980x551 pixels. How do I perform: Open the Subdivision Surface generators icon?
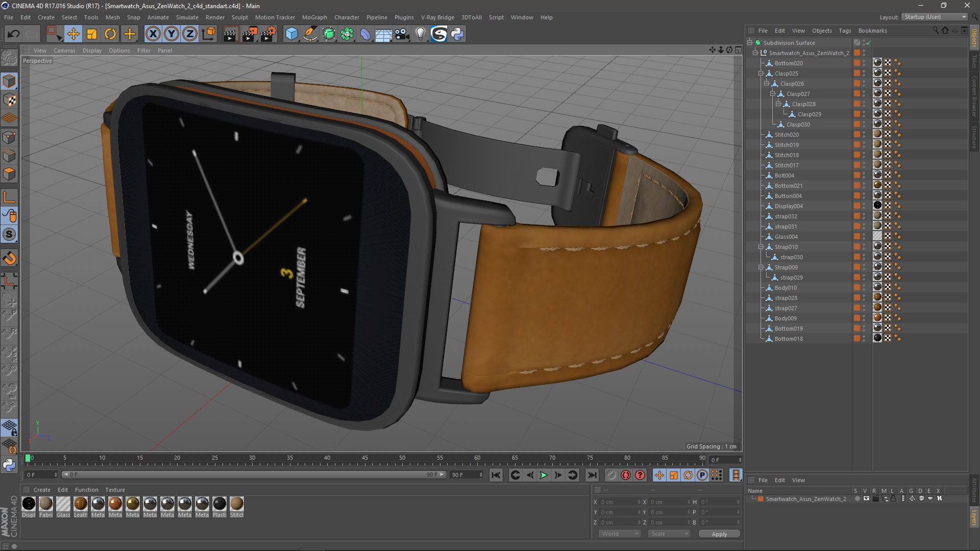(329, 34)
